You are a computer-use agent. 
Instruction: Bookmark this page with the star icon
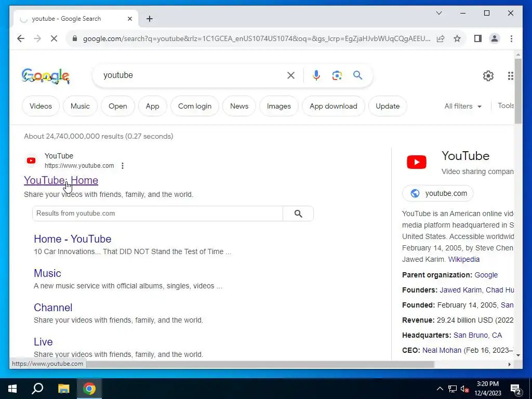click(457, 38)
